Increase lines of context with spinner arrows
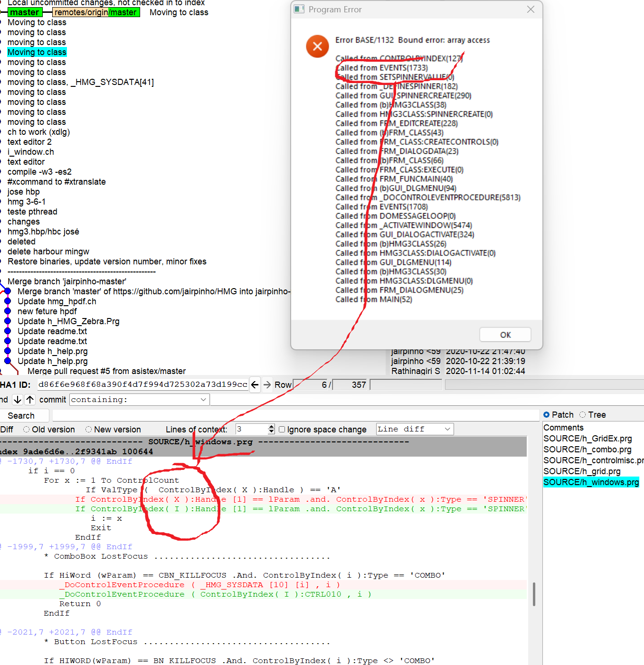Image resolution: width=644 pixels, height=665 pixels. (x=271, y=427)
